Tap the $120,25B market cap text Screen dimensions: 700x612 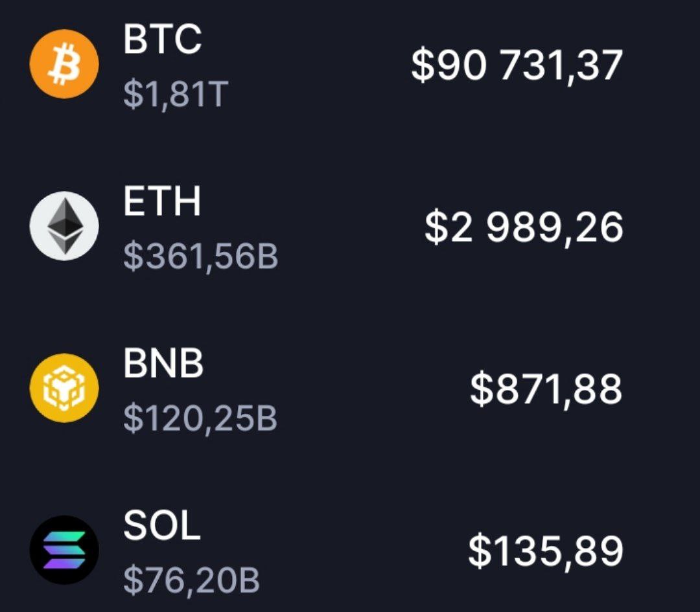pyautogui.click(x=200, y=419)
